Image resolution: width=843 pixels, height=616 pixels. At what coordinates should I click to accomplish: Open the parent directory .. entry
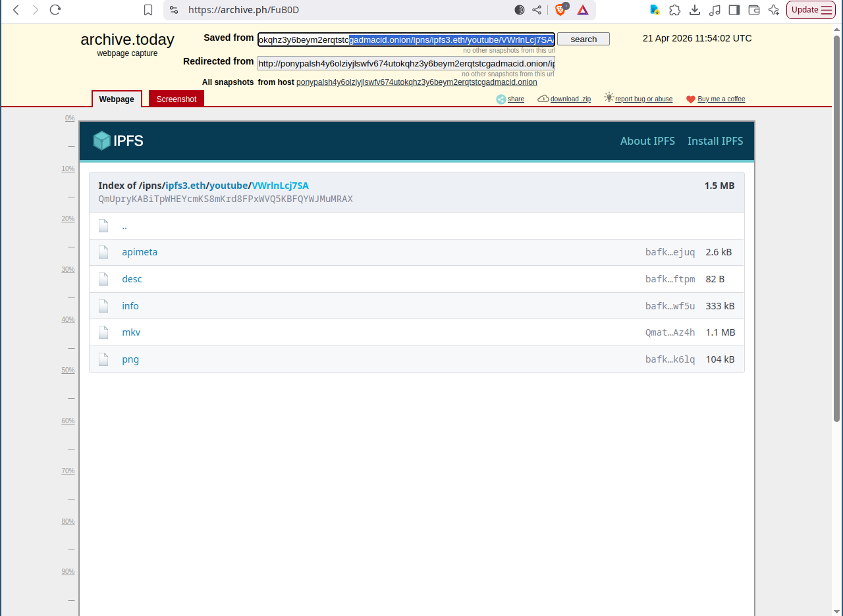pyautogui.click(x=124, y=226)
